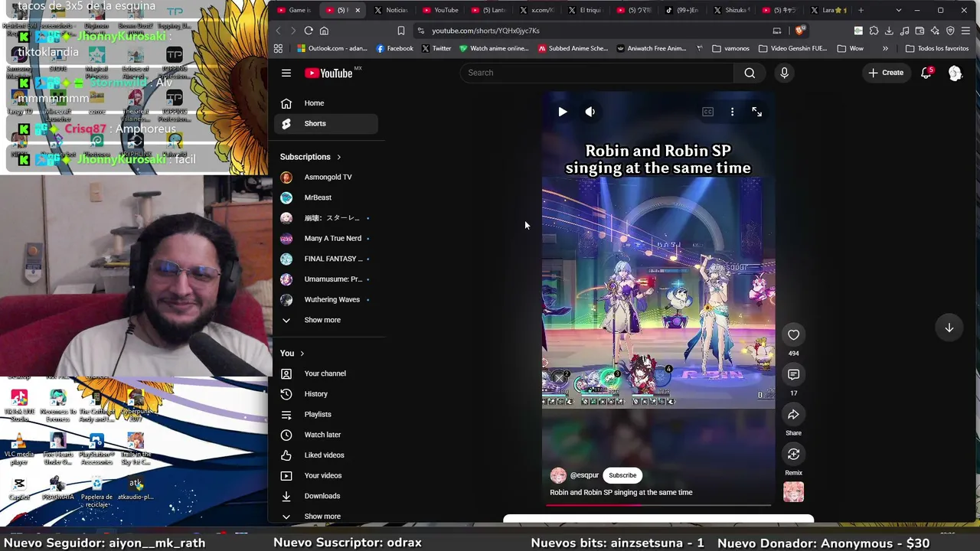
Task: Mute the Short's volume
Action: coord(590,112)
